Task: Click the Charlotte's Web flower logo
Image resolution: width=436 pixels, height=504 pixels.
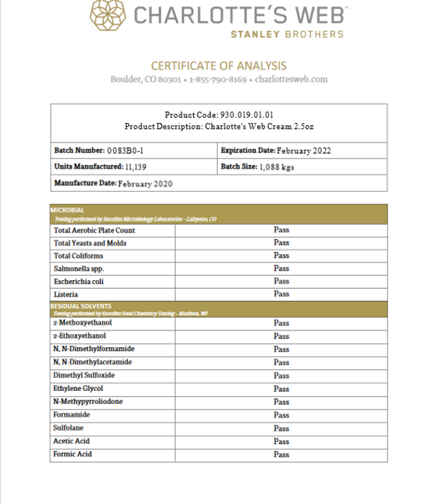Action: click(x=108, y=15)
